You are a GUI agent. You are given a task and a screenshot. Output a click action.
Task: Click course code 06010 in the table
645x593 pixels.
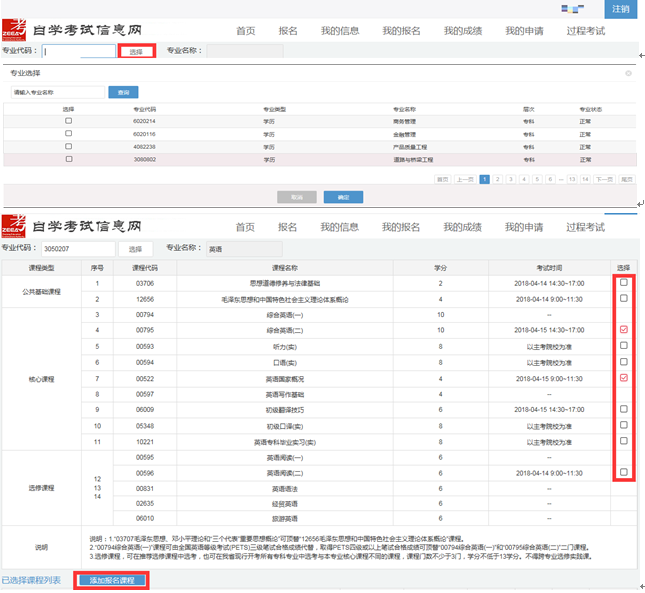(145, 519)
